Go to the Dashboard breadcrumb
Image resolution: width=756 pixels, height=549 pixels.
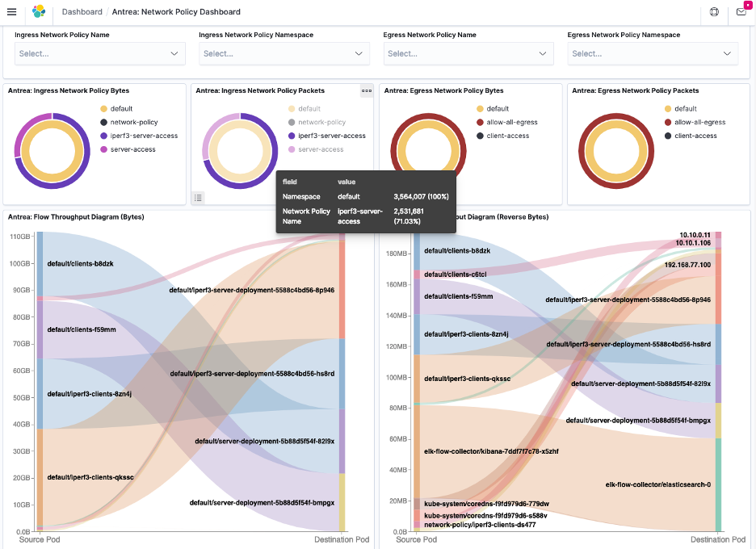[x=82, y=12]
